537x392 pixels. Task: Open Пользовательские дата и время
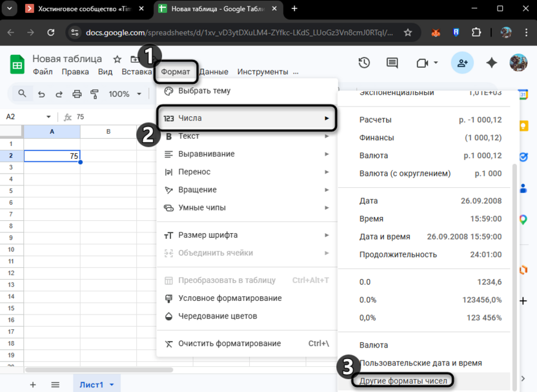424,363
